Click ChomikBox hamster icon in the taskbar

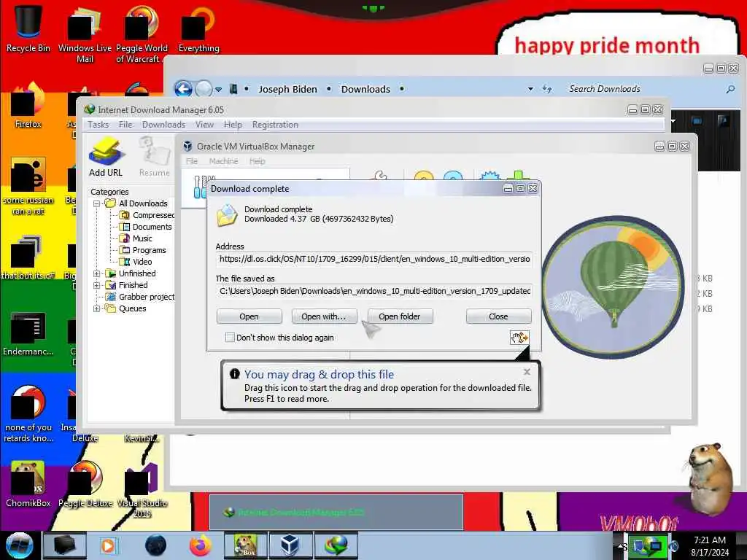tap(245, 545)
